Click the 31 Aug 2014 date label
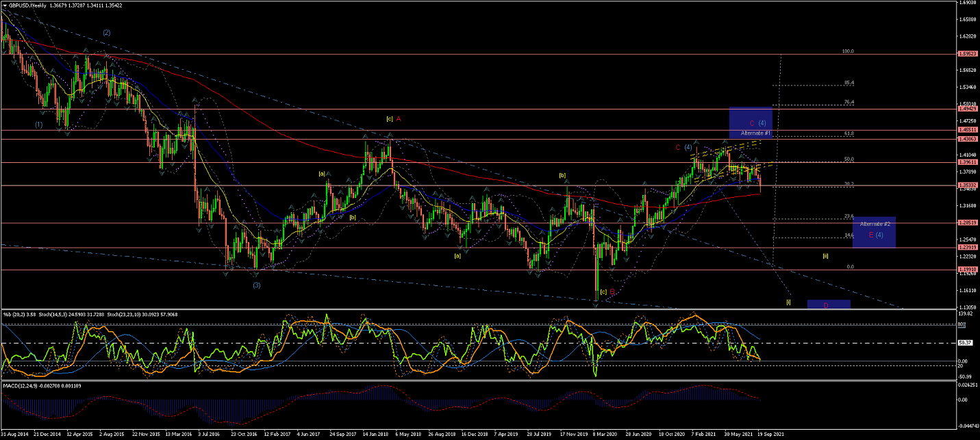 [15, 434]
